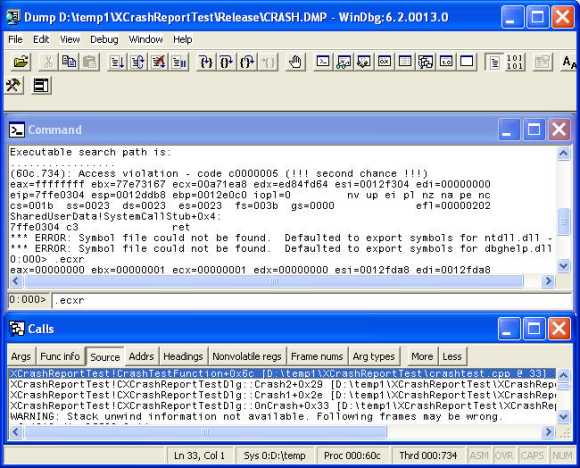
Task: Open the Call Stack window via toolbar icon
Action: coord(426,61)
